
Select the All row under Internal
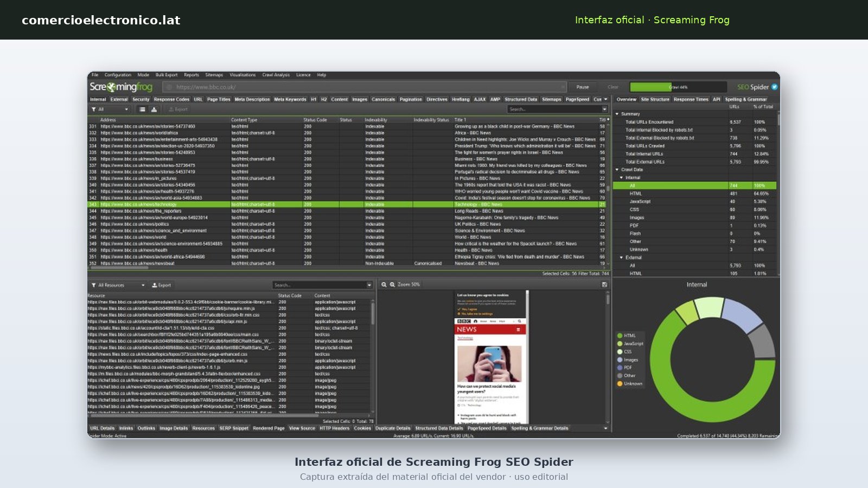[x=694, y=185]
